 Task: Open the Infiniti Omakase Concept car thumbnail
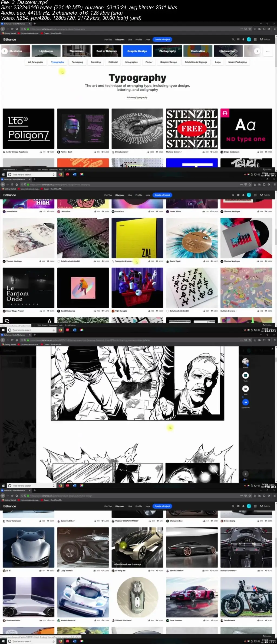point(137,547)
